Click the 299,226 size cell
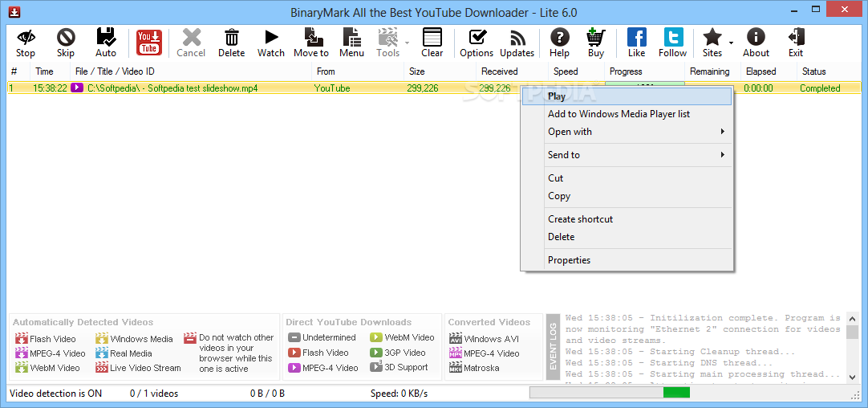Screen dimensions: 868x408 pos(423,88)
